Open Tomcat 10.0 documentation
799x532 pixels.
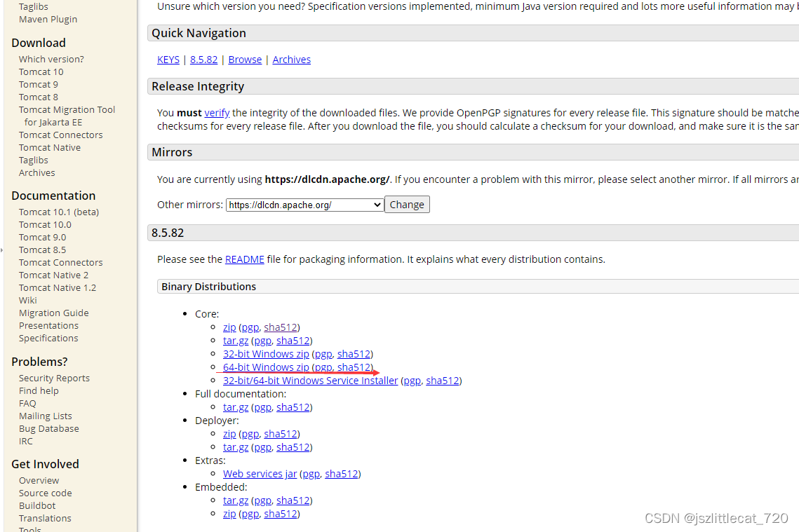coord(45,224)
